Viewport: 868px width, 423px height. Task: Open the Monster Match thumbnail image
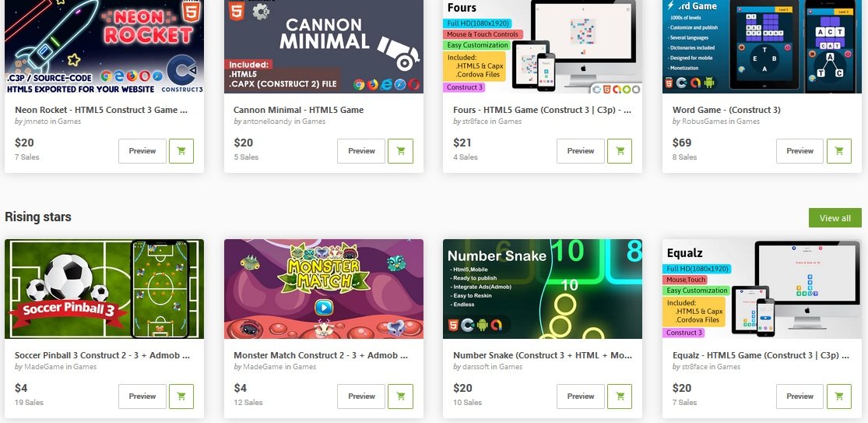(323, 288)
